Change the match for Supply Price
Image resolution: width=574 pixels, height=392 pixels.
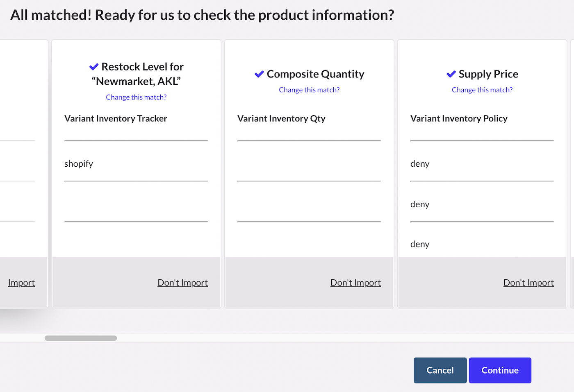482,90
